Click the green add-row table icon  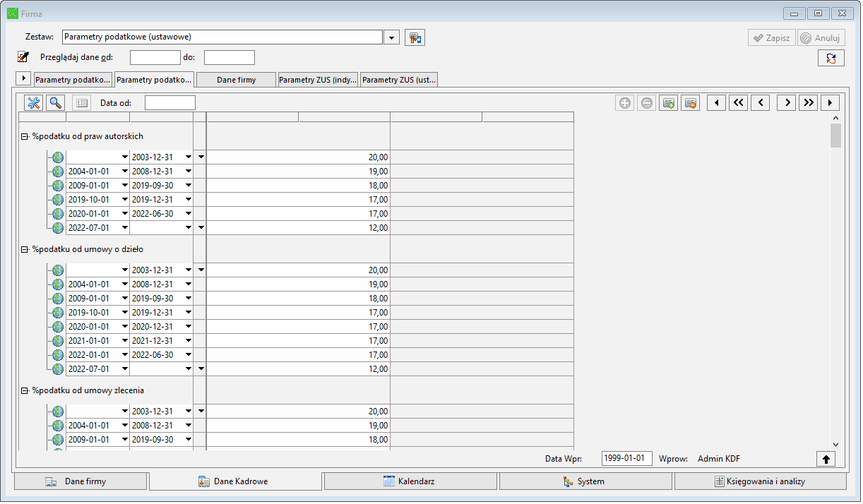[668, 103]
